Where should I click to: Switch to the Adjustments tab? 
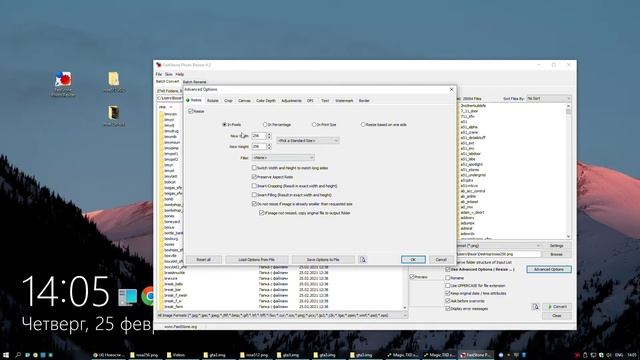[x=291, y=100]
